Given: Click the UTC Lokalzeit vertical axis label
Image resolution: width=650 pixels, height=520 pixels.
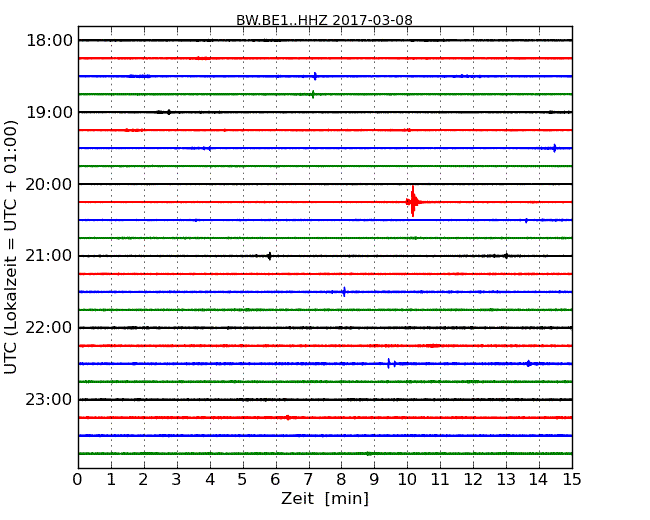Looking at the screenshot, I should 11,247.
